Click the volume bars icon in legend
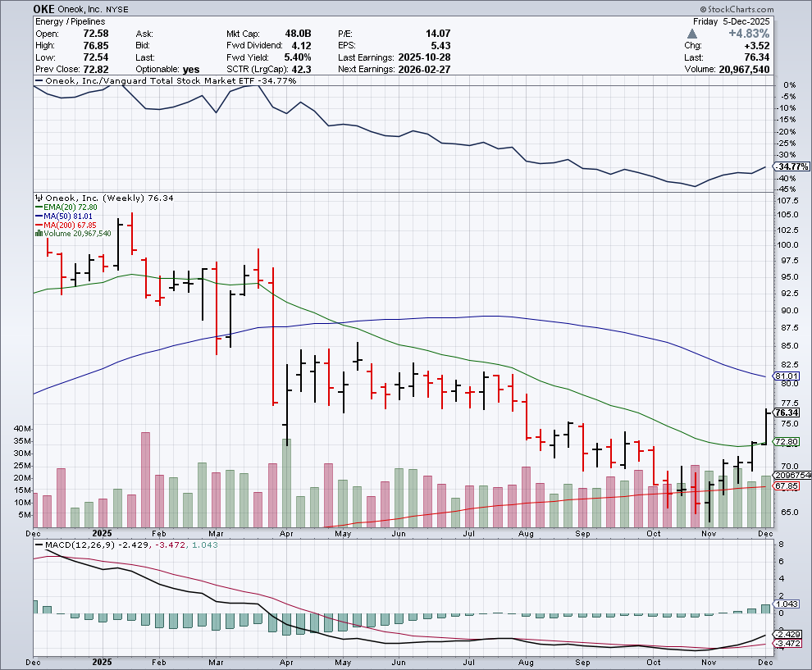 37,234
